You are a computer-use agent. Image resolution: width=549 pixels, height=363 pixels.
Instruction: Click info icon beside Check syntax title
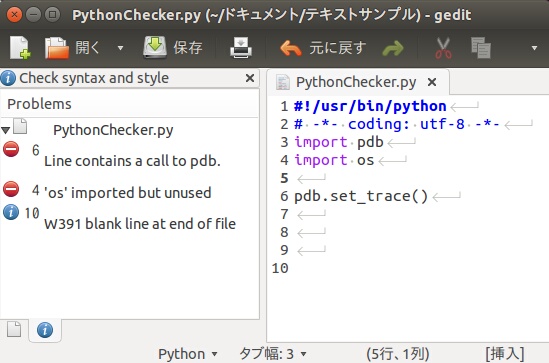[x=8, y=78]
